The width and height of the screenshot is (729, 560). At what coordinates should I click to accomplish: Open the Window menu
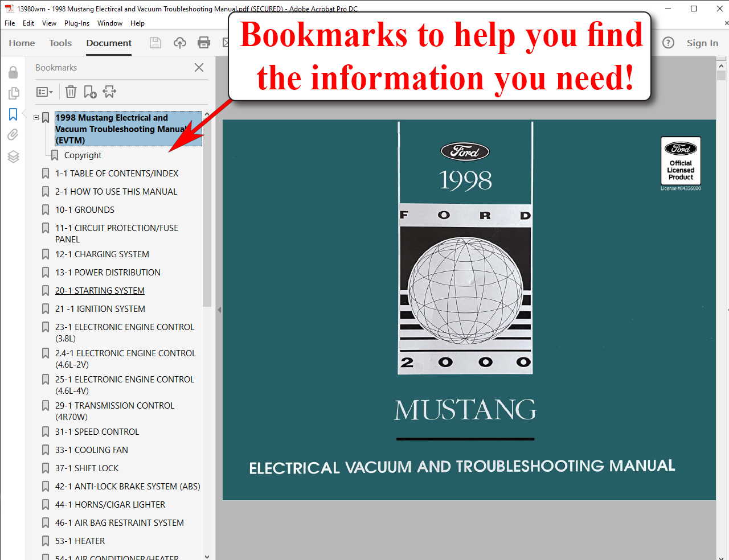(110, 23)
